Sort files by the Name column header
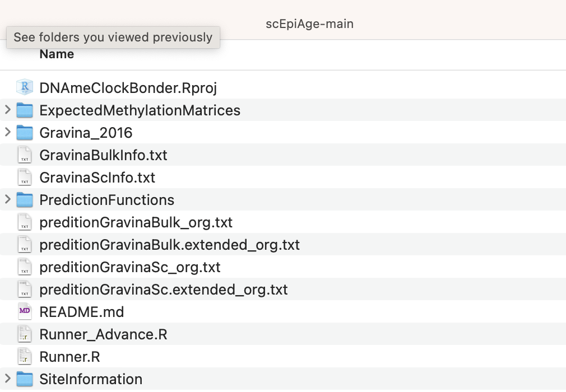 pyautogui.click(x=56, y=54)
